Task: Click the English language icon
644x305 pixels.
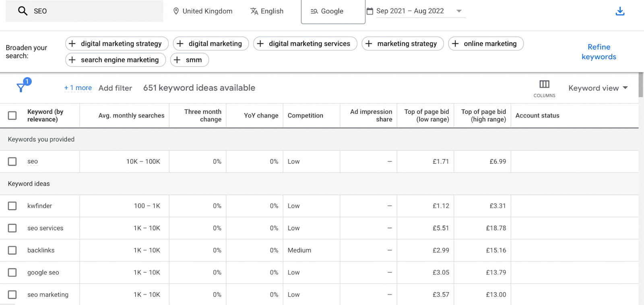Action: point(254,11)
